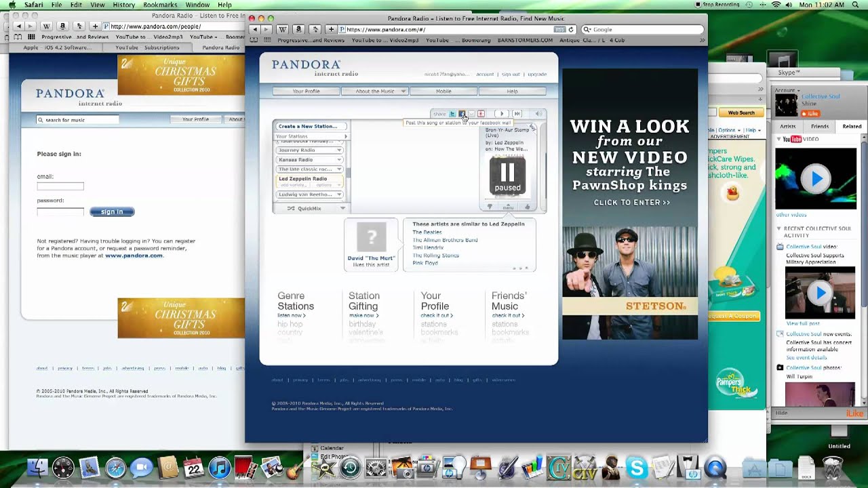Click the paused album art overlay
Screen dimensions: 868x488
507,176
